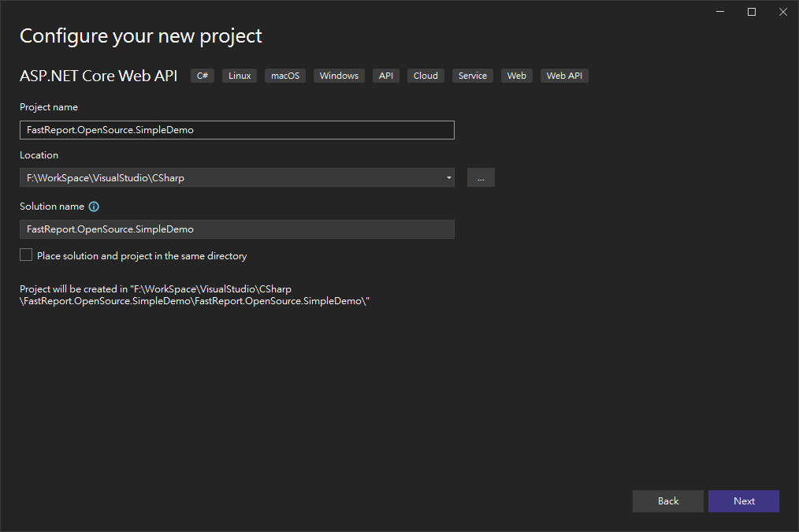The width and height of the screenshot is (799, 532).
Task: Click the Linux platform tag
Action: (240, 76)
